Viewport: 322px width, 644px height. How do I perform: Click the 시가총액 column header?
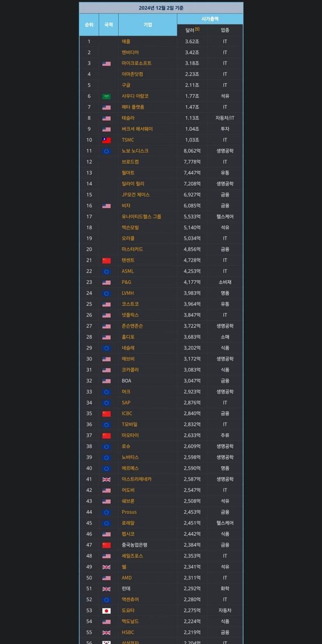[x=210, y=19]
